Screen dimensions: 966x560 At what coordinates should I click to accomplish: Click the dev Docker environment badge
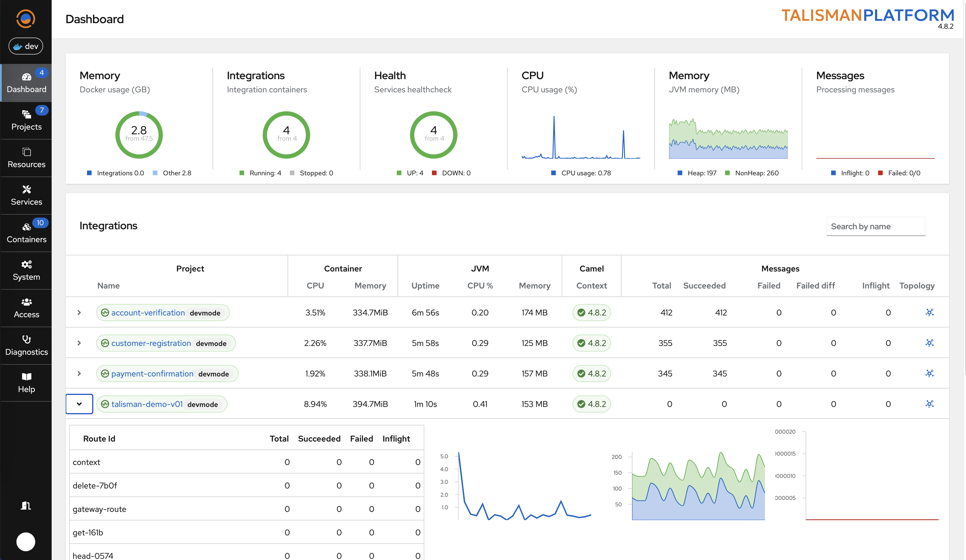point(26,46)
